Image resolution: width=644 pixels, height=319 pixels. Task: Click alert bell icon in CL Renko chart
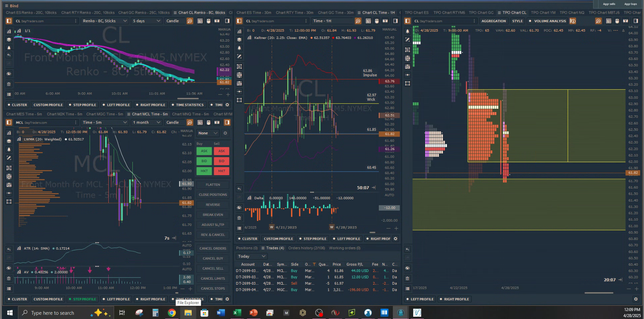coord(9,47)
